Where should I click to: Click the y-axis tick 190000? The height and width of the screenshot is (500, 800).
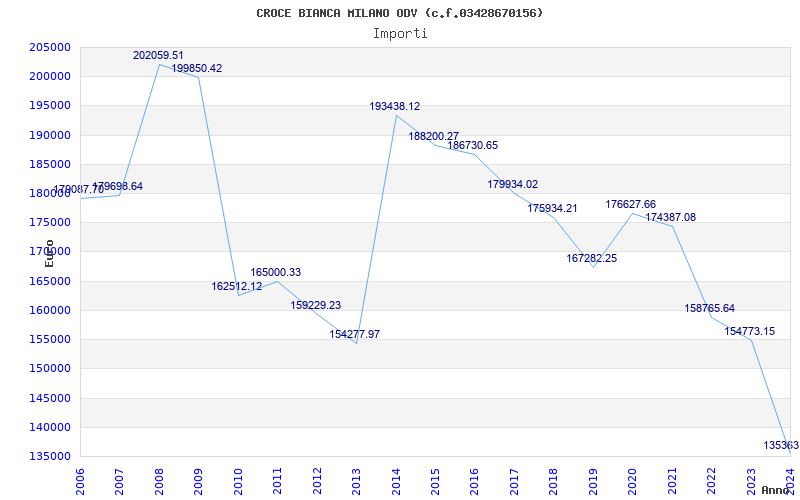tap(50, 135)
